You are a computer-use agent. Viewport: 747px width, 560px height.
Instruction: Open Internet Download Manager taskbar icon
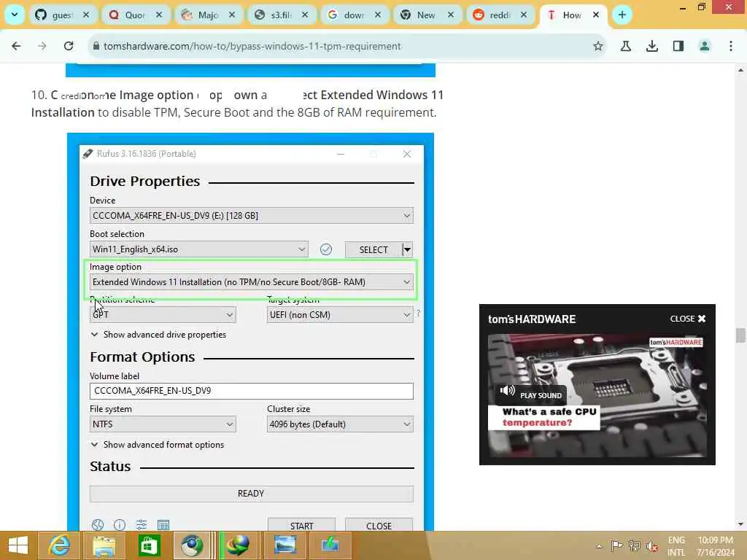[239, 545]
